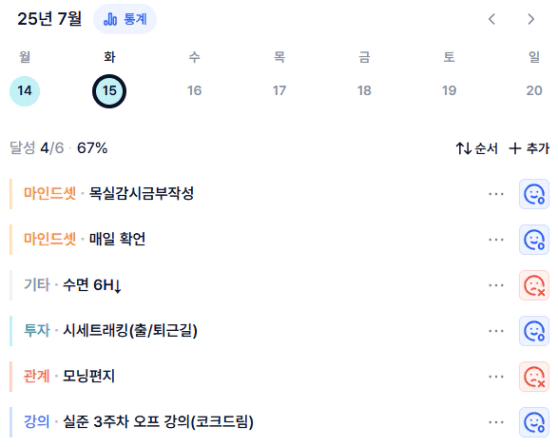Toggle smiley status for 매일 확언
The width and height of the screenshot is (558, 447).
tap(534, 240)
